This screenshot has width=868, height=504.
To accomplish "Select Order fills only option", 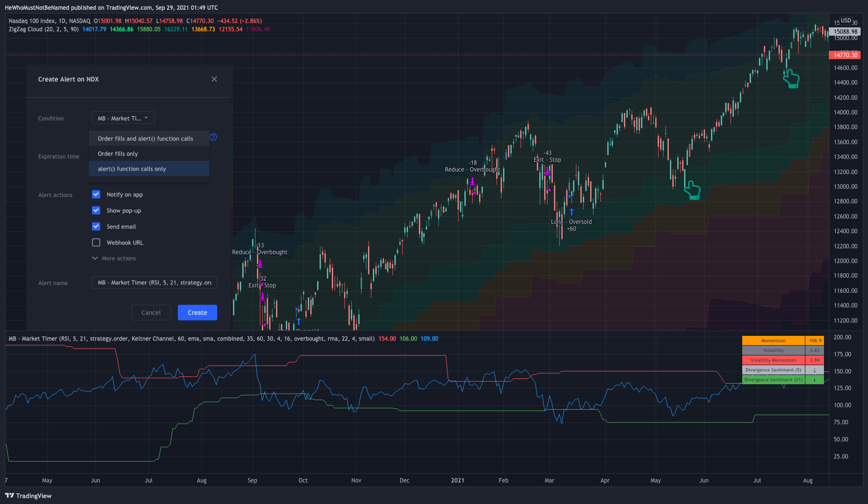I will pyautogui.click(x=149, y=153).
